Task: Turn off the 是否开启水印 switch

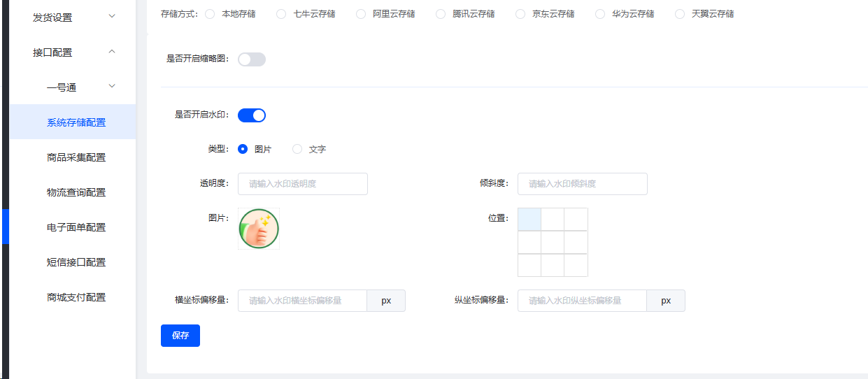Action: tap(252, 115)
